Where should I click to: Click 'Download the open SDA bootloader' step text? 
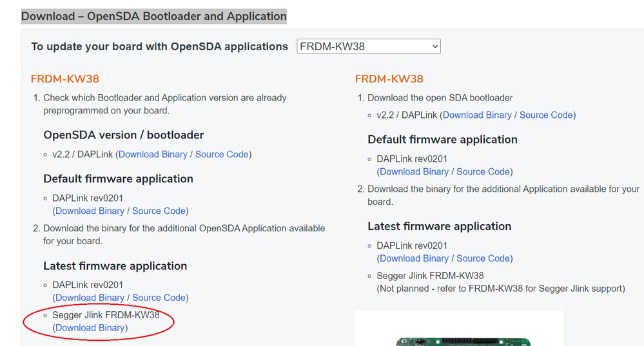pyautogui.click(x=440, y=98)
